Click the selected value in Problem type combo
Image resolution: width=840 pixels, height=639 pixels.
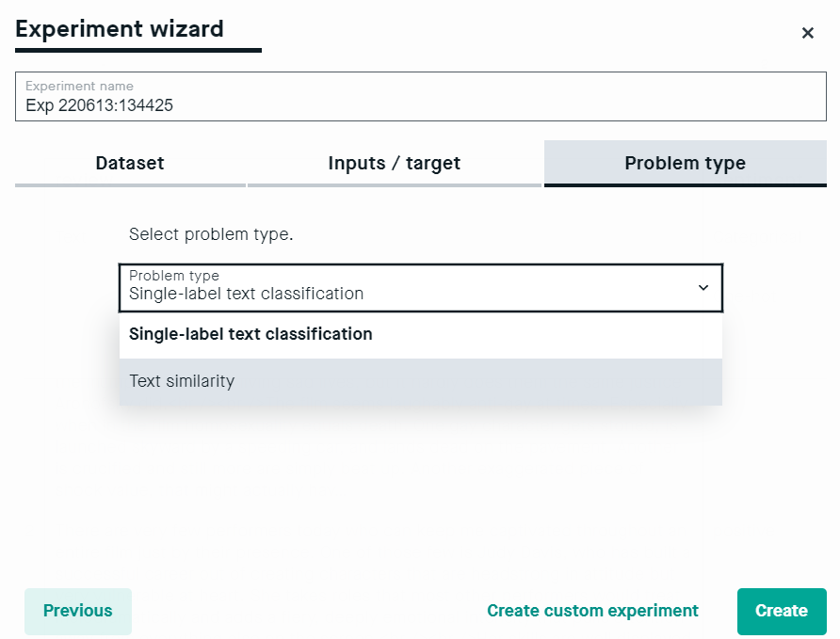(247, 294)
